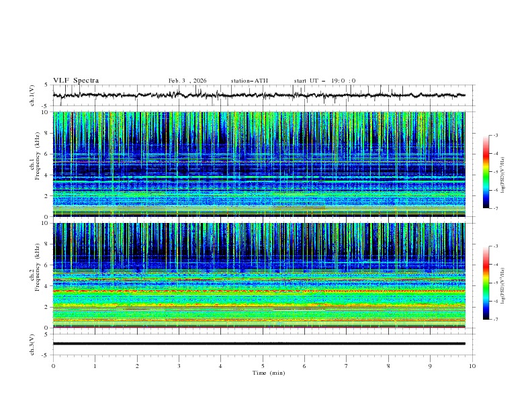This screenshot has width=532, height=411.
Task: Select the Feb. 3, 2026 date label
Action: (x=187, y=81)
